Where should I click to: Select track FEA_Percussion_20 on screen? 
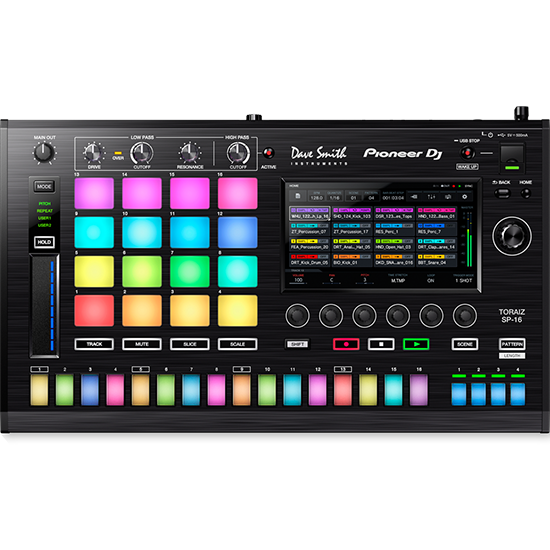tap(309, 244)
